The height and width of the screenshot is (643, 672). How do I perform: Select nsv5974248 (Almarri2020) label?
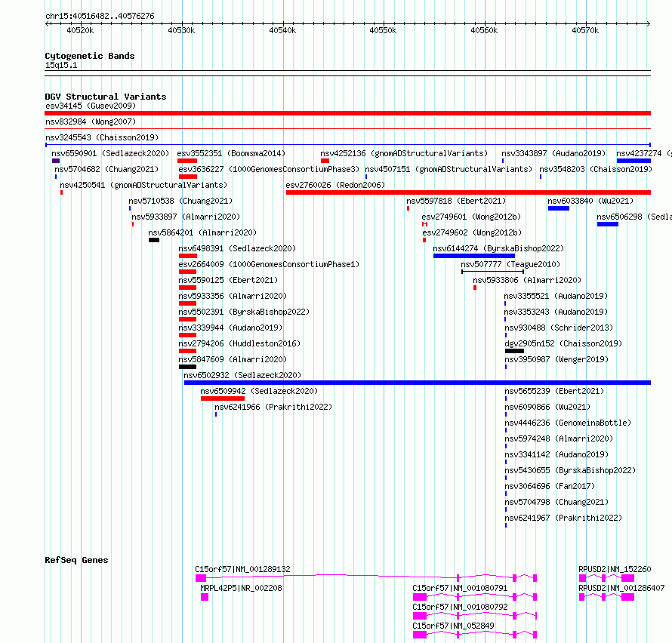point(559,438)
